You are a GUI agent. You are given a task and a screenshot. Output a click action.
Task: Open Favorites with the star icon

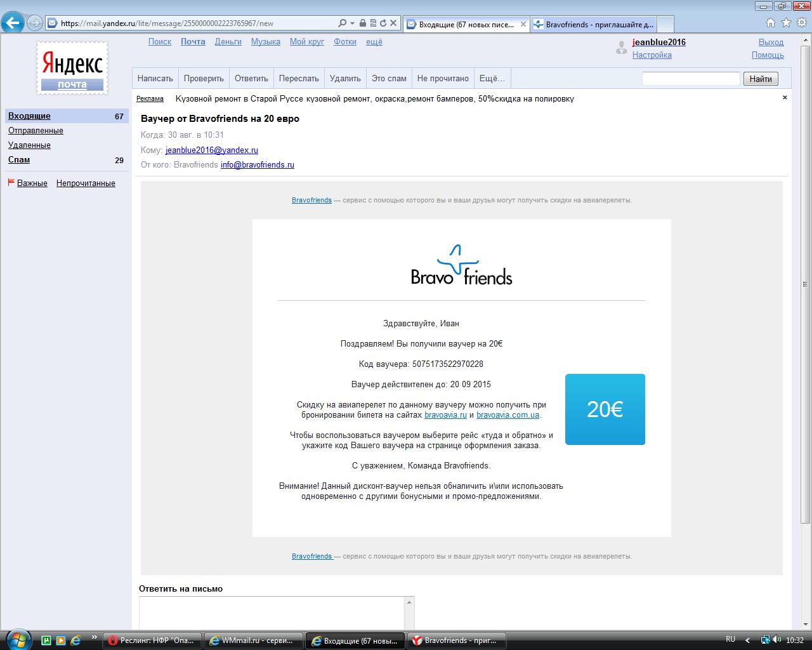[786, 23]
